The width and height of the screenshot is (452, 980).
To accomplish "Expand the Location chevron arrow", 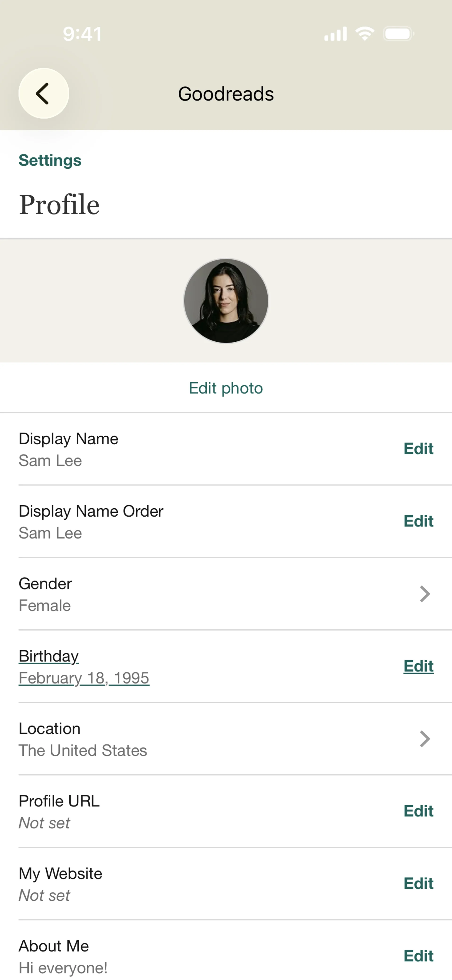I will [425, 739].
